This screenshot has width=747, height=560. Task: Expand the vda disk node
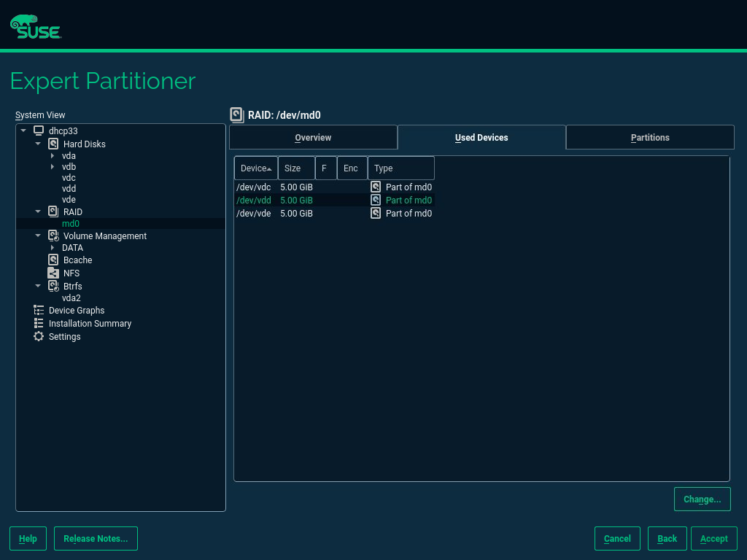pos(53,156)
